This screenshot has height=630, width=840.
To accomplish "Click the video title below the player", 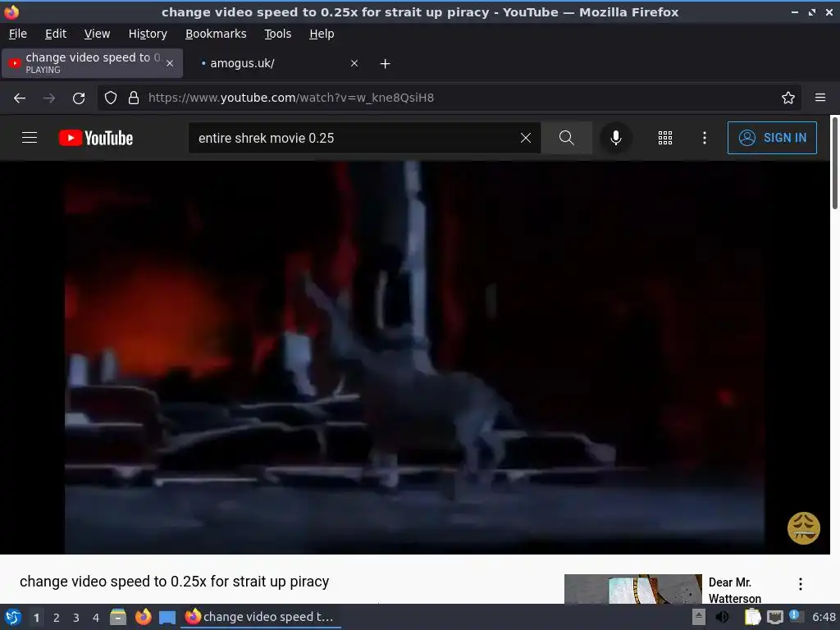I will pyautogui.click(x=174, y=582).
